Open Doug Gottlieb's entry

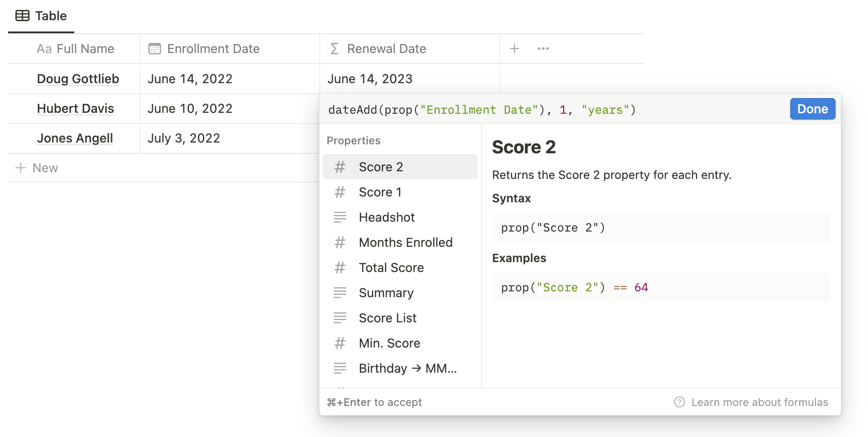[78, 79]
